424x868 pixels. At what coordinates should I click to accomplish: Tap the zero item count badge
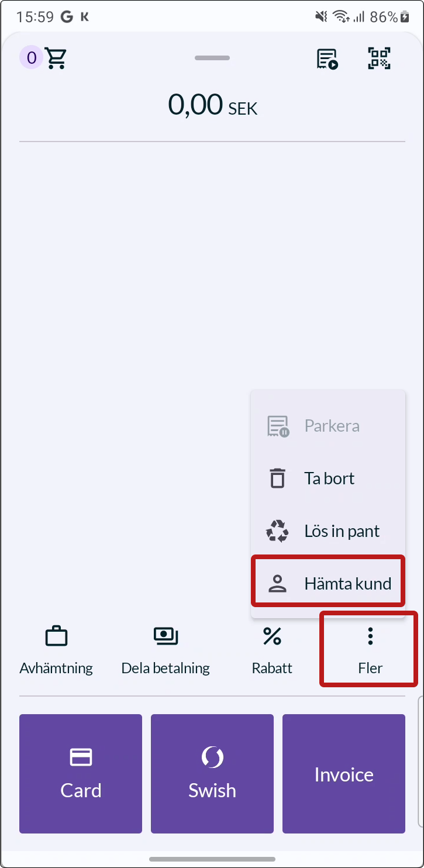pos(32,58)
